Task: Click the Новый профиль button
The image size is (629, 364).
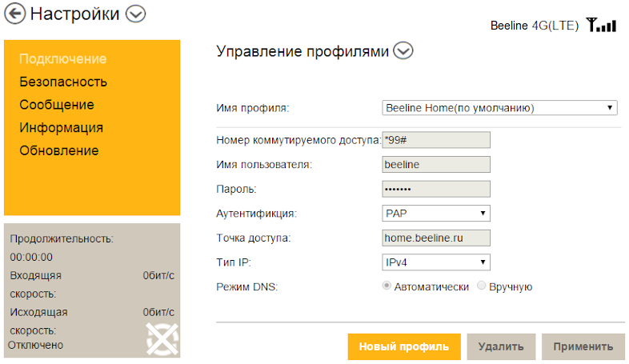Action: pyautogui.click(x=404, y=347)
